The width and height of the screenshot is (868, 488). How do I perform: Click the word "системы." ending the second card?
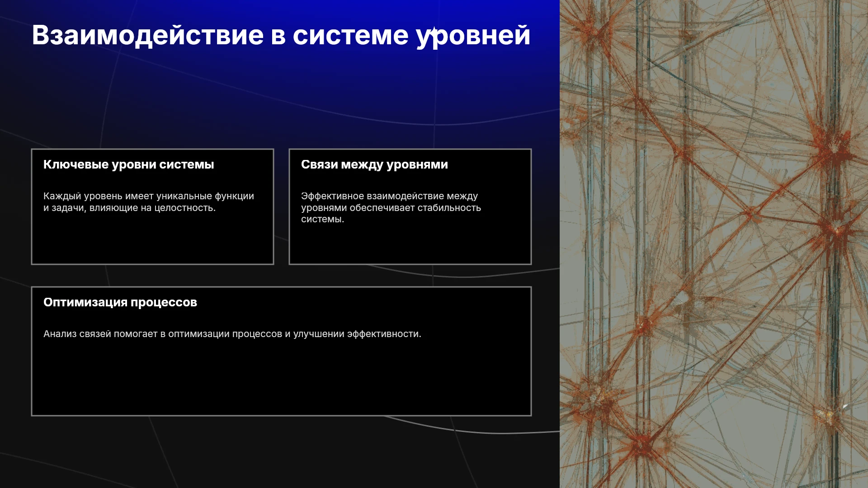tap(323, 219)
